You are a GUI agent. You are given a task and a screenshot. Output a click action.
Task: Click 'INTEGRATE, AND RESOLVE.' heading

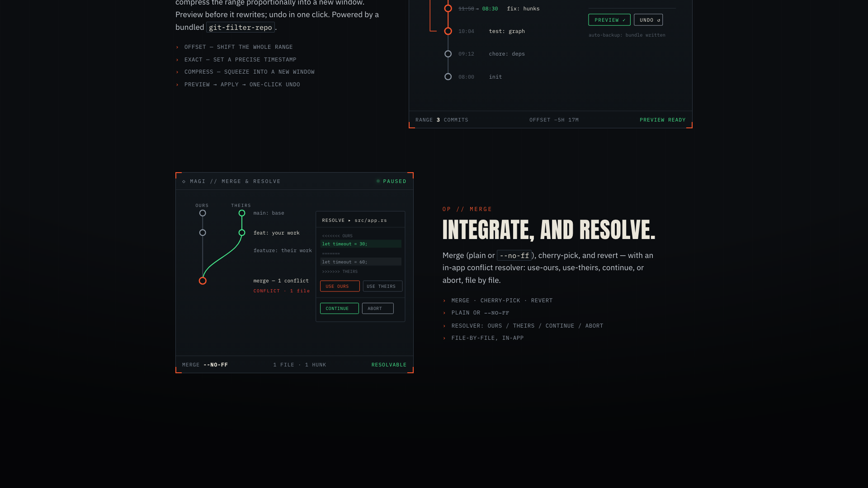tap(549, 230)
